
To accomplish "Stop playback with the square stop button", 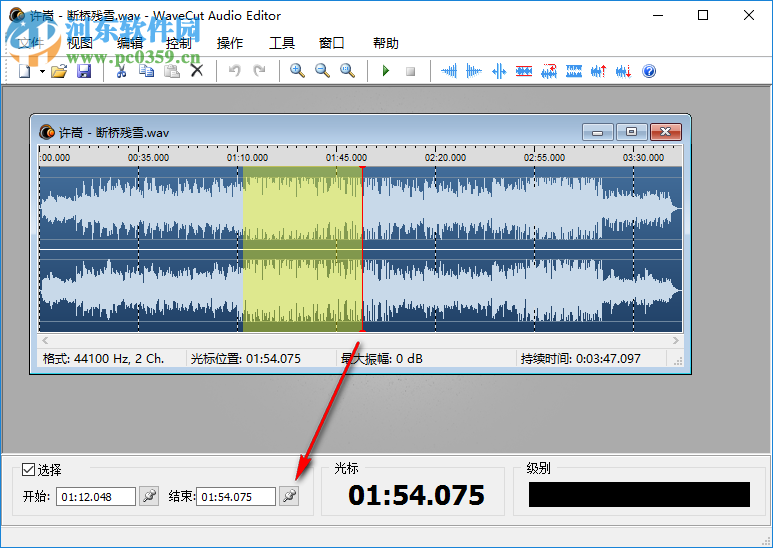I will coord(410,71).
